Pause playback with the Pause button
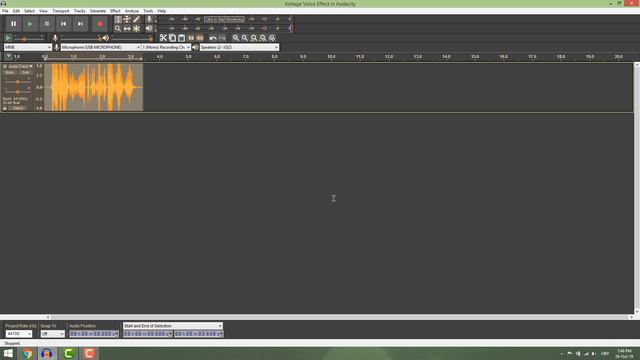The height and width of the screenshot is (360, 640). coord(13,24)
